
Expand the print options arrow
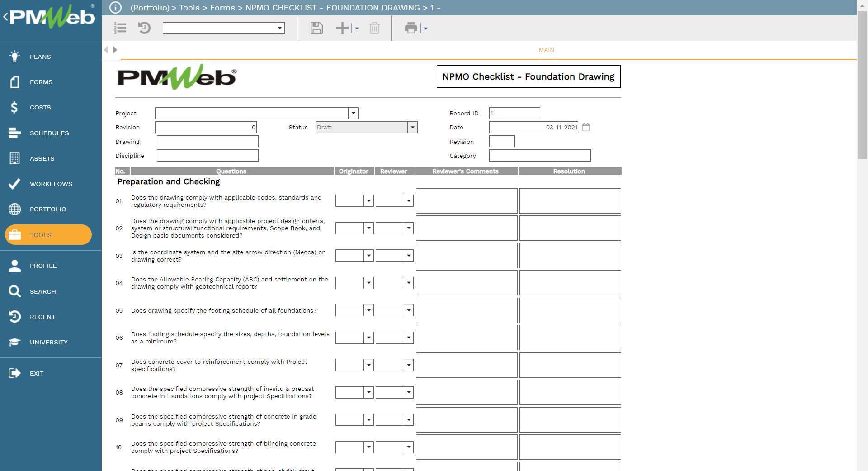[425, 29]
